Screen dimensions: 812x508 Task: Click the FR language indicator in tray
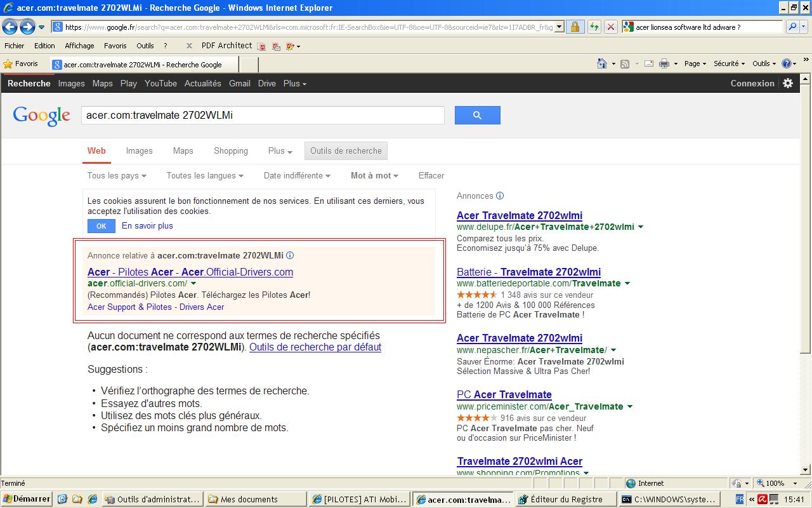tap(740, 499)
